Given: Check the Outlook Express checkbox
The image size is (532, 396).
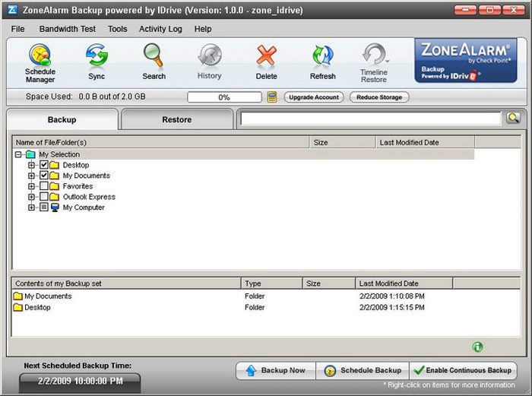Looking at the screenshot, I should [44, 196].
